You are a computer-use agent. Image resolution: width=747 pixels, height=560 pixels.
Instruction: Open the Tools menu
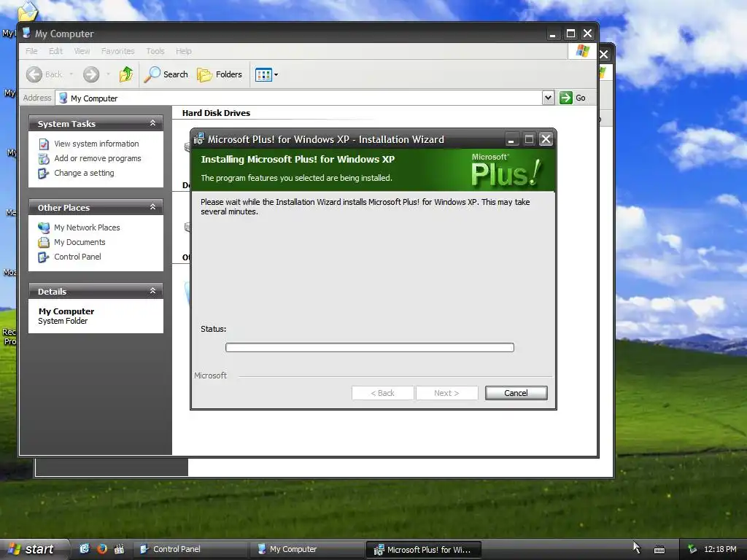[155, 51]
